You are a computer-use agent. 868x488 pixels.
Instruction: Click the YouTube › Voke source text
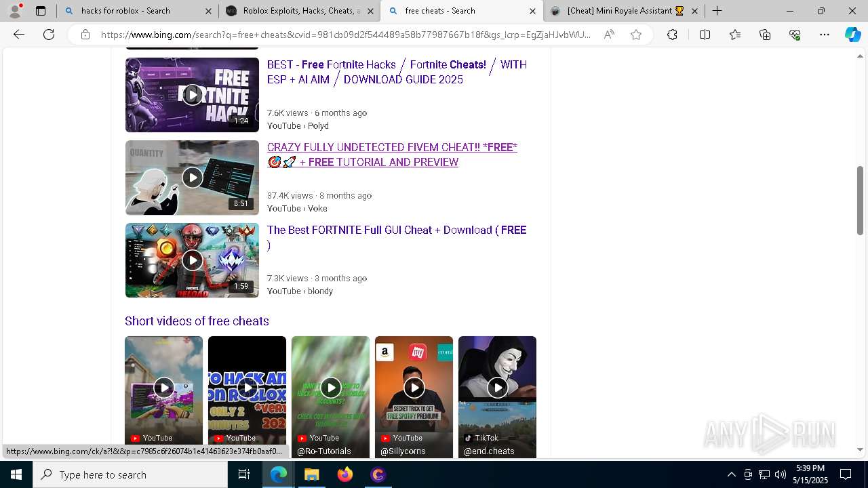pyautogui.click(x=297, y=209)
